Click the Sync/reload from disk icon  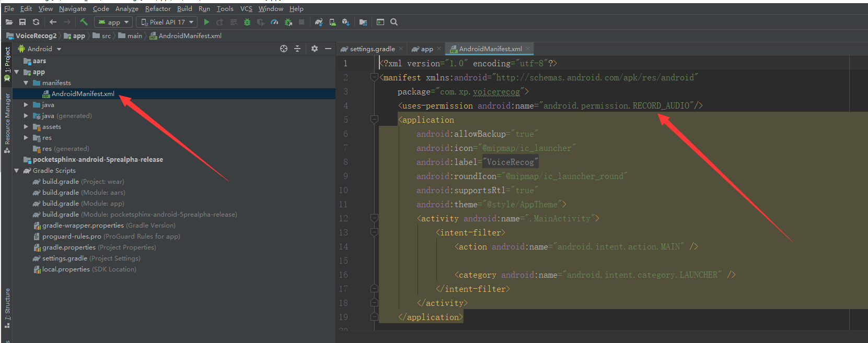pyautogui.click(x=36, y=22)
